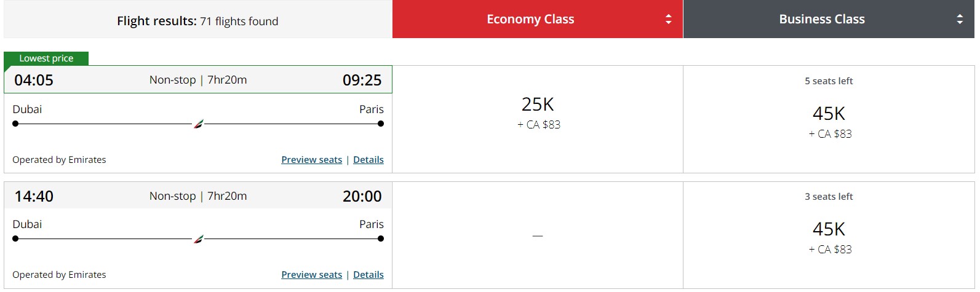Click unavailable economy dash for 14:40 flight

(x=538, y=236)
